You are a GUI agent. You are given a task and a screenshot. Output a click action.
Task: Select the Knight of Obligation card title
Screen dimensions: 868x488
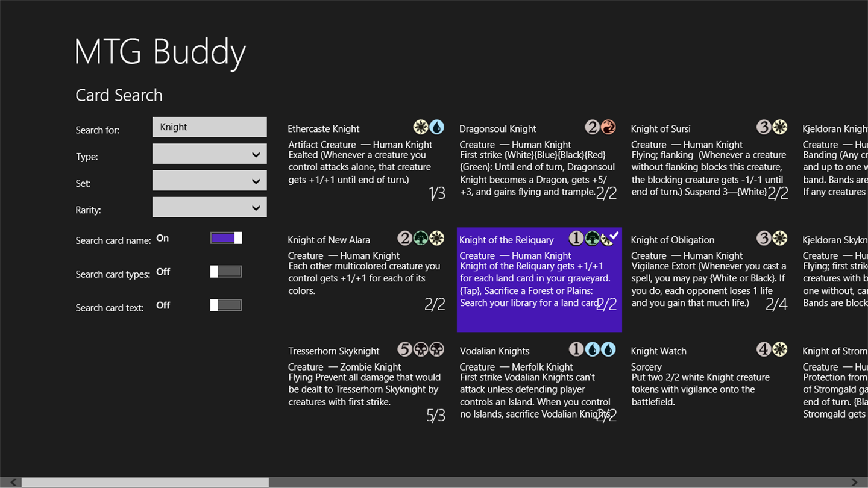pos(673,240)
